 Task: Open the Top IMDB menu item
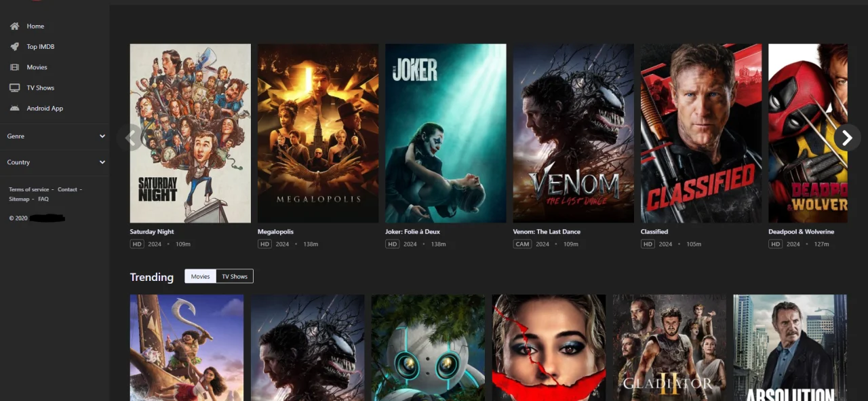pos(41,47)
